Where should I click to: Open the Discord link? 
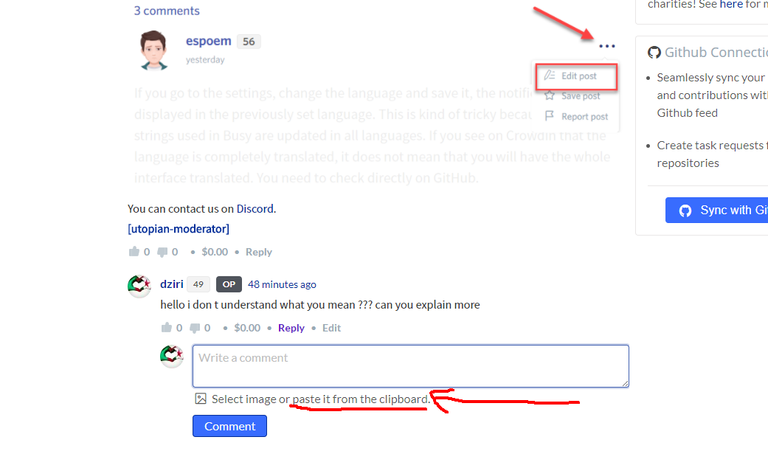(x=255, y=209)
